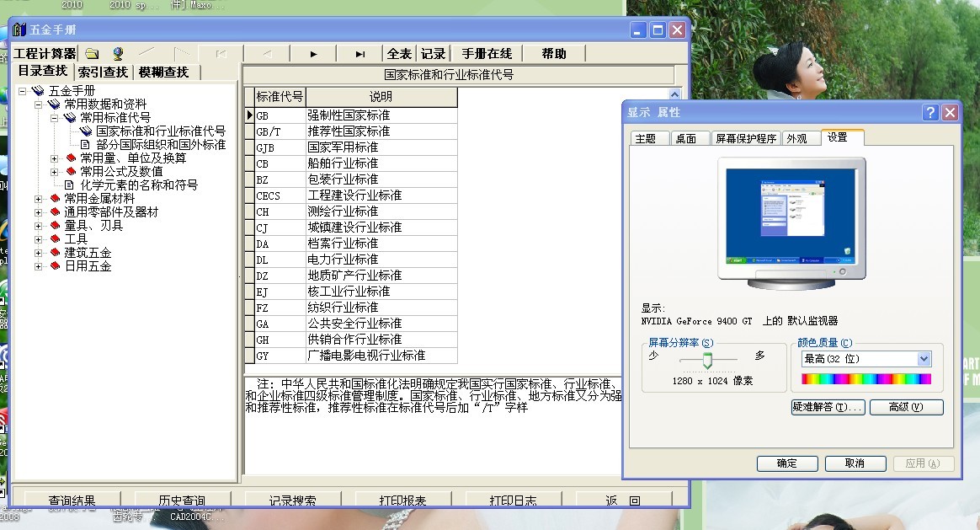This screenshot has height=530, width=980.
Task: Click the book icon beside 五金手册 root node
Action: click(x=39, y=91)
